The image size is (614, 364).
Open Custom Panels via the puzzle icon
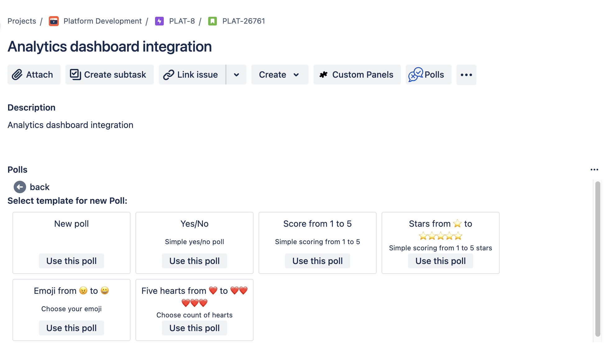tap(323, 75)
